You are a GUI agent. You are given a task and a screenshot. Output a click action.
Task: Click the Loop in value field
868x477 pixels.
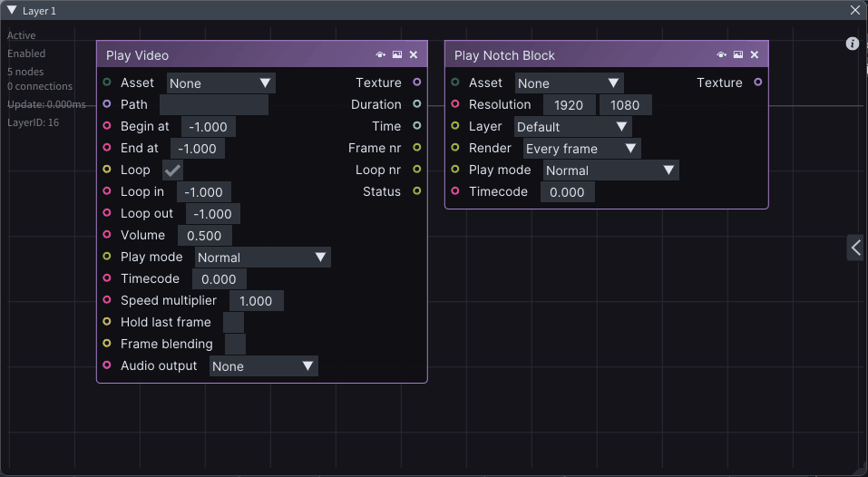coord(204,192)
